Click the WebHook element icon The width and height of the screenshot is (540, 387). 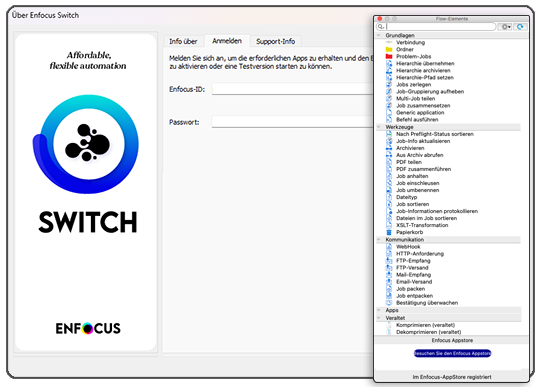coord(389,247)
